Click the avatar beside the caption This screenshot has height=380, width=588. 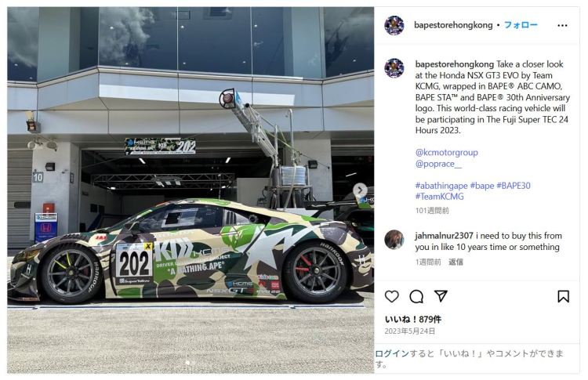click(x=394, y=68)
